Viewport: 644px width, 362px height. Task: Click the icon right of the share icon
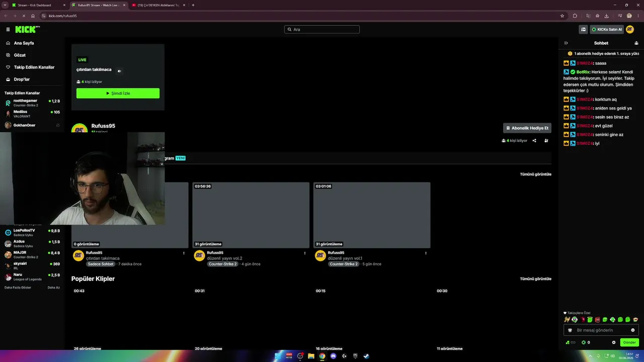coord(546,141)
